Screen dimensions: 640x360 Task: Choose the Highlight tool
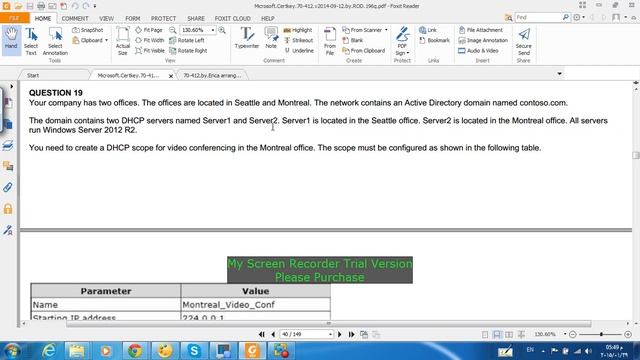point(298,30)
